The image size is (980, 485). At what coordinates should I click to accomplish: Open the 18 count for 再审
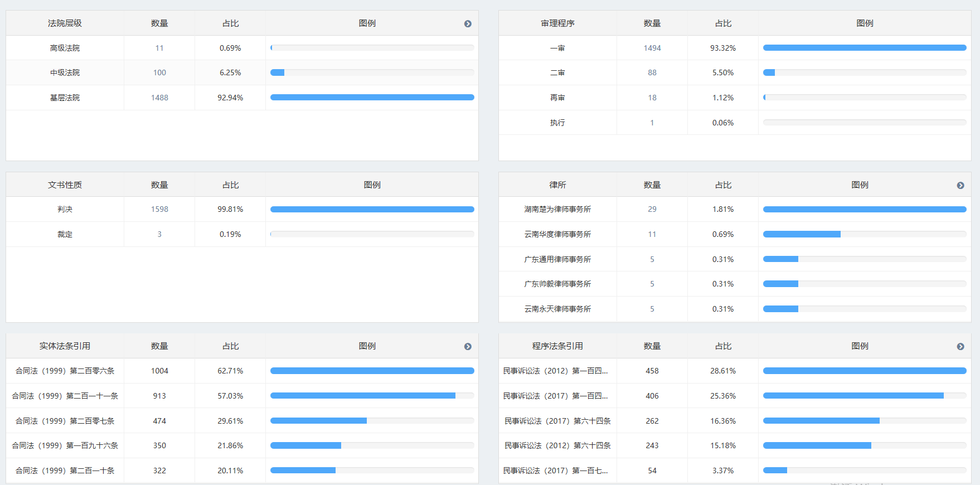point(652,98)
